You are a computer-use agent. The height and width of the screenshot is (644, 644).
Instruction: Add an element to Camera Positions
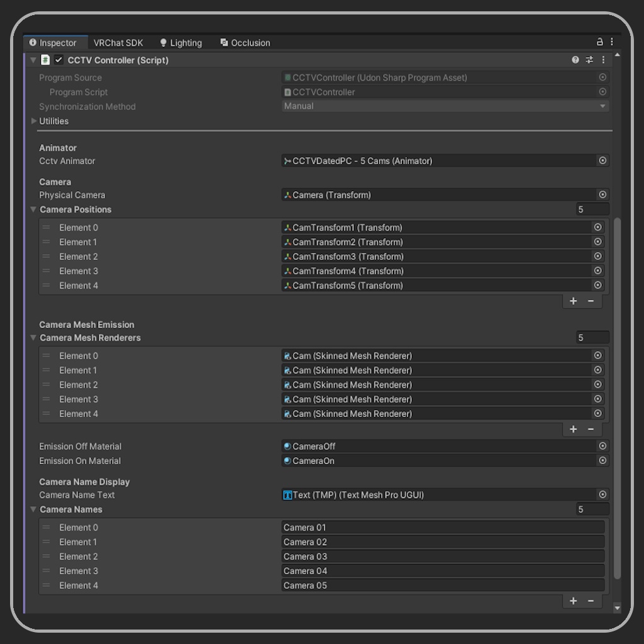[x=574, y=301]
